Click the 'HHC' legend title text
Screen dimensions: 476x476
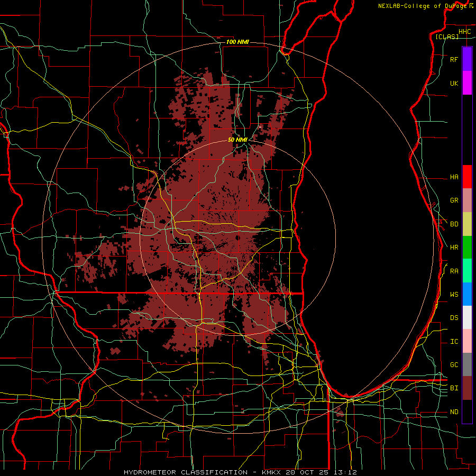click(464, 32)
